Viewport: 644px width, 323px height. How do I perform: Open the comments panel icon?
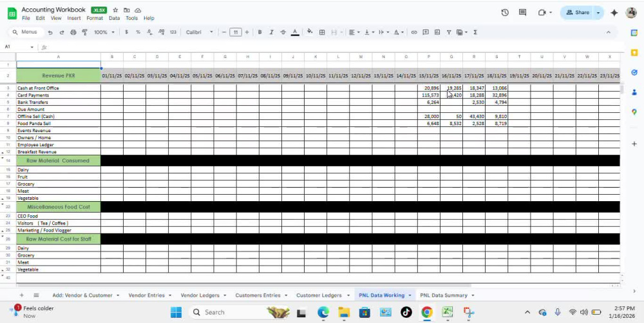point(522,12)
